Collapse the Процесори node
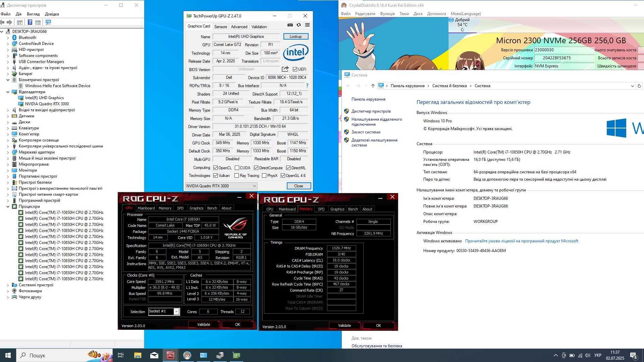Screen dimensions: 644x362 [x=8, y=206]
